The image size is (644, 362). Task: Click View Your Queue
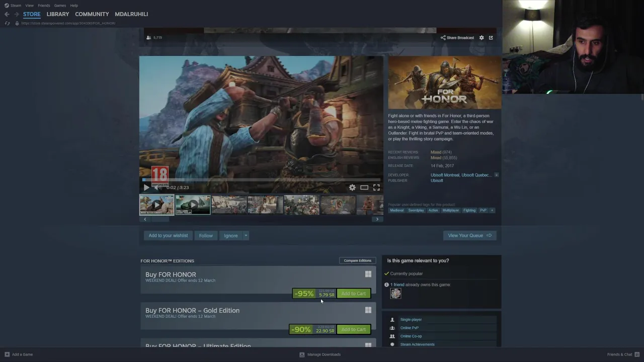point(470,235)
